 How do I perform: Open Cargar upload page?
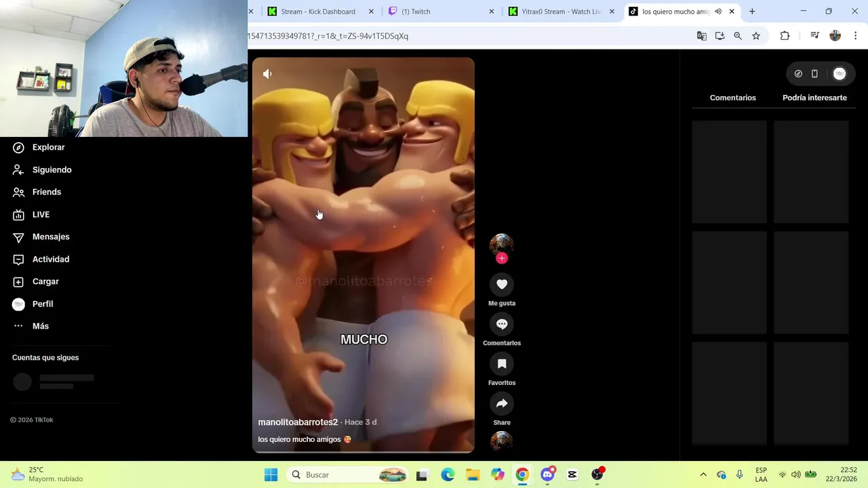pos(36,281)
